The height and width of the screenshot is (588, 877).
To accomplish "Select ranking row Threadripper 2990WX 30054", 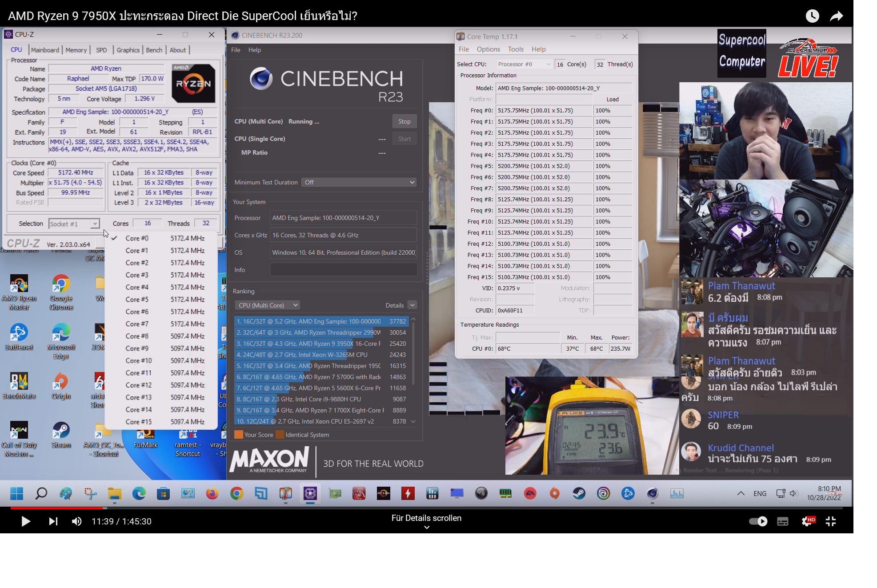I will click(x=321, y=332).
